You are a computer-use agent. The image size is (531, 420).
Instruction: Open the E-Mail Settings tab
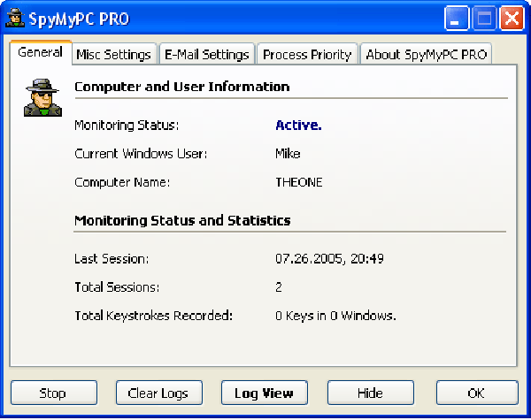pos(206,54)
